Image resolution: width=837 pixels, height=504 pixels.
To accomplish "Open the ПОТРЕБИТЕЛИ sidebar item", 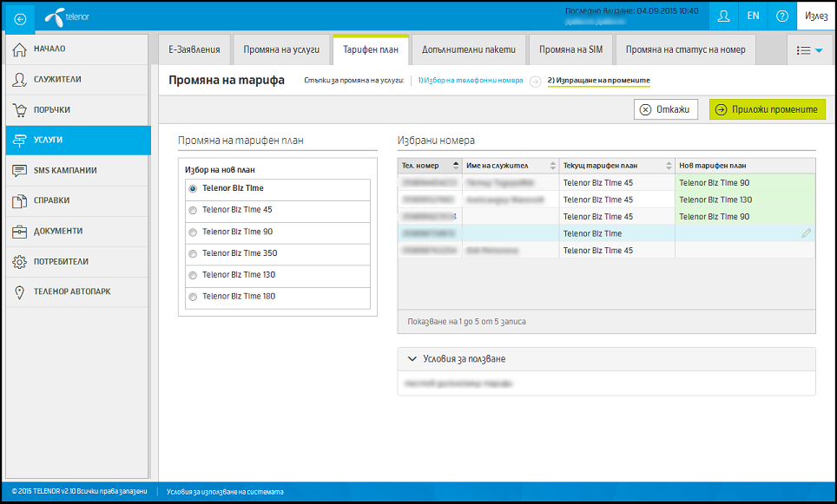I will [77, 262].
